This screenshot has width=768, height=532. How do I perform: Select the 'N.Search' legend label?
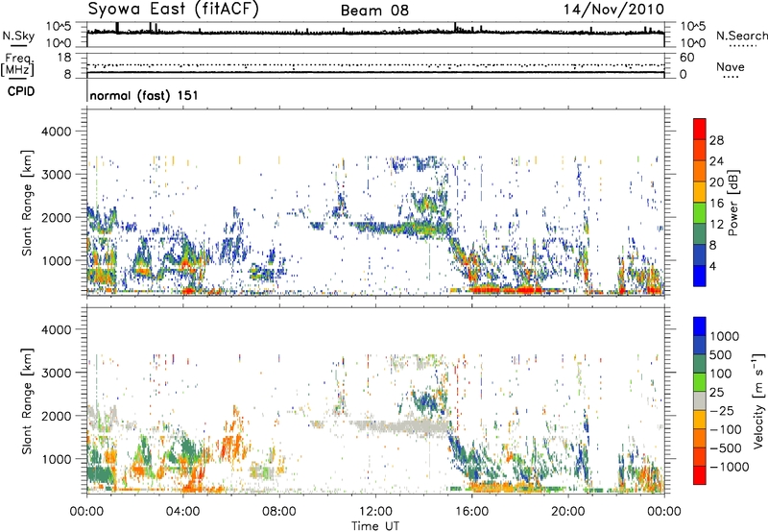(x=742, y=36)
